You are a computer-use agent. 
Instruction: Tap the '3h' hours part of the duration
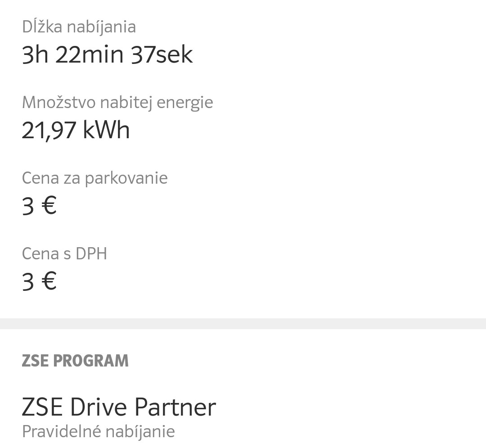click(35, 55)
